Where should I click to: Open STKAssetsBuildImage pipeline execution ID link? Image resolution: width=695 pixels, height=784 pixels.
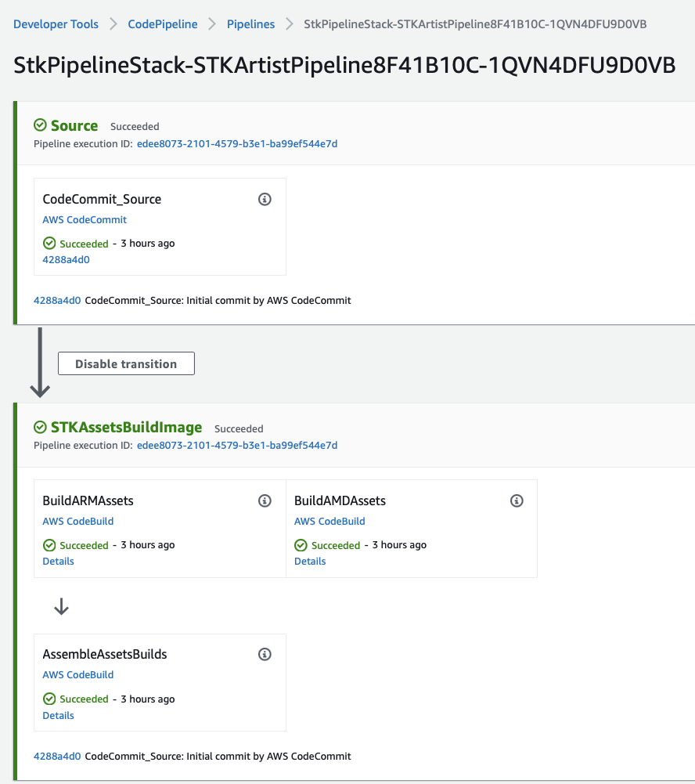[x=237, y=446]
